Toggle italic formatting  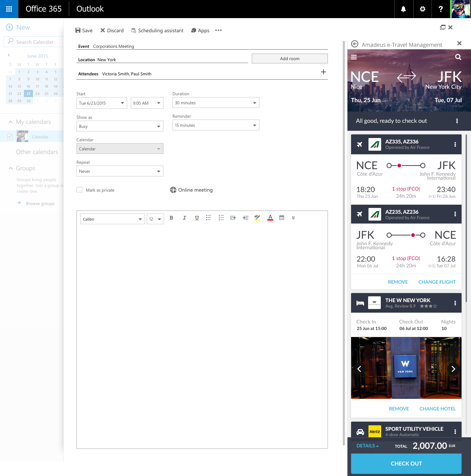pos(184,218)
